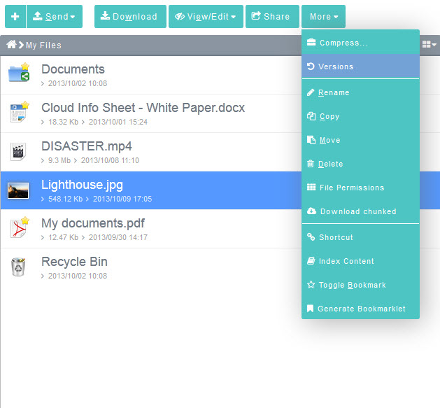This screenshot has height=408, width=440.
Task: Click the Lighthouse.jpg thumbnail
Action: [18, 190]
